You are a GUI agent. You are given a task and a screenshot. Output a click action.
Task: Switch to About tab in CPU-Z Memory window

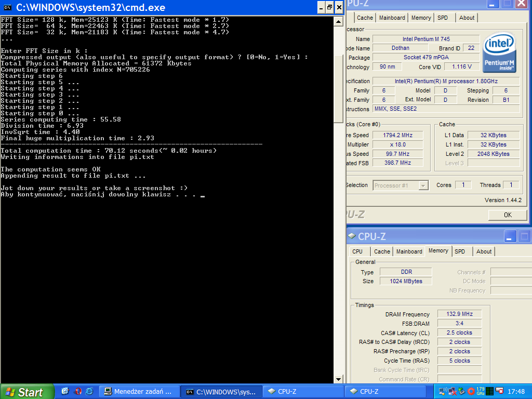tap(484, 251)
